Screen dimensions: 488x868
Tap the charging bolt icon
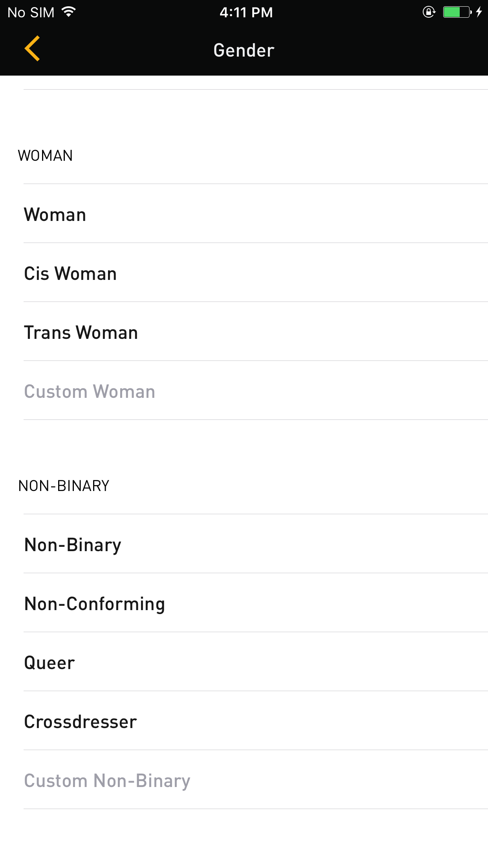click(x=479, y=12)
